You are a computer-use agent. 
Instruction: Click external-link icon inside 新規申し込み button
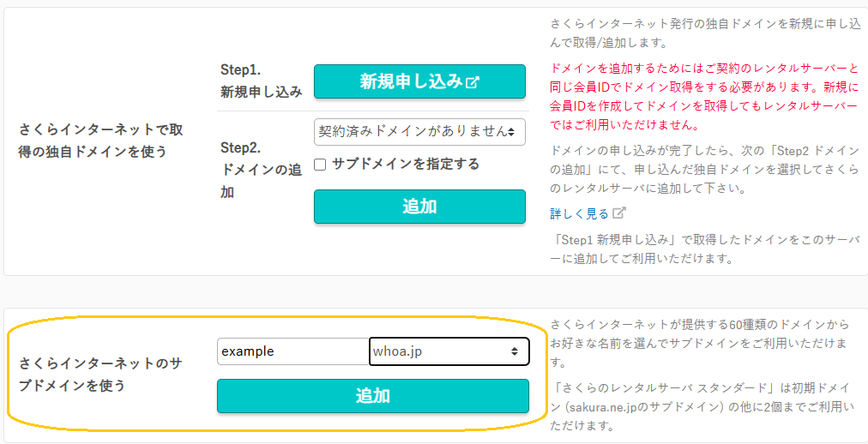pos(473,82)
